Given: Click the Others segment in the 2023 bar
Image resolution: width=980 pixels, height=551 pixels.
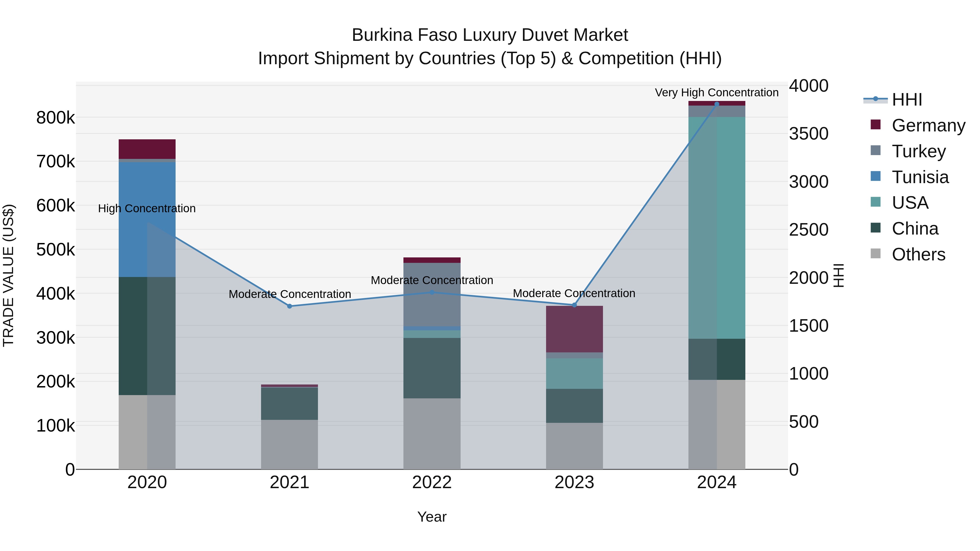Looking at the screenshot, I should [x=574, y=447].
